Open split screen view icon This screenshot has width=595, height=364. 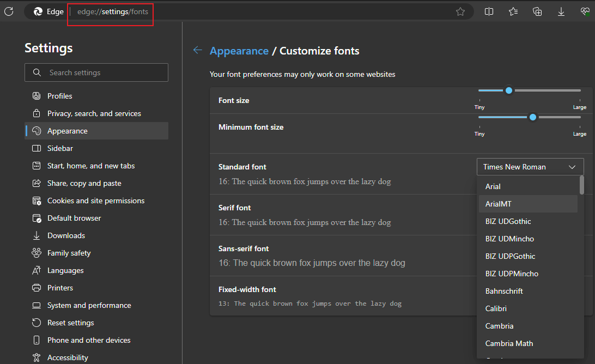[x=489, y=12]
